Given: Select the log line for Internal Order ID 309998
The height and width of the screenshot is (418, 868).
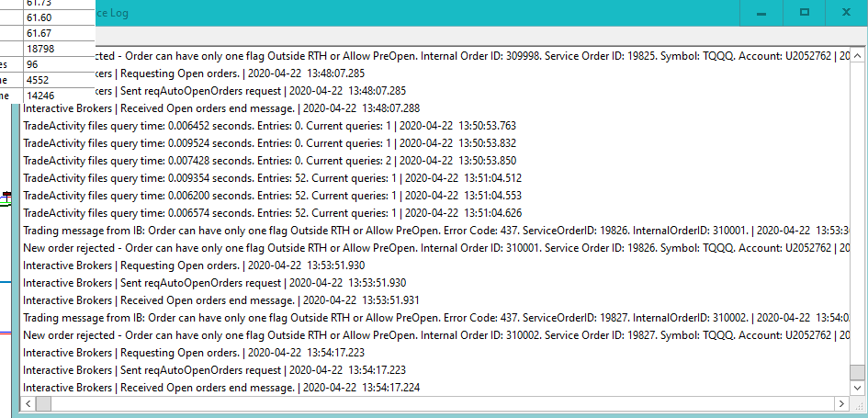Looking at the screenshot, I should point(472,56).
